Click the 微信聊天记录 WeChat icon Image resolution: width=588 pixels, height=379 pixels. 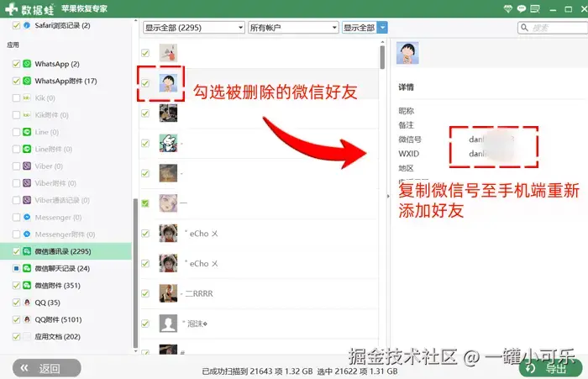27,268
